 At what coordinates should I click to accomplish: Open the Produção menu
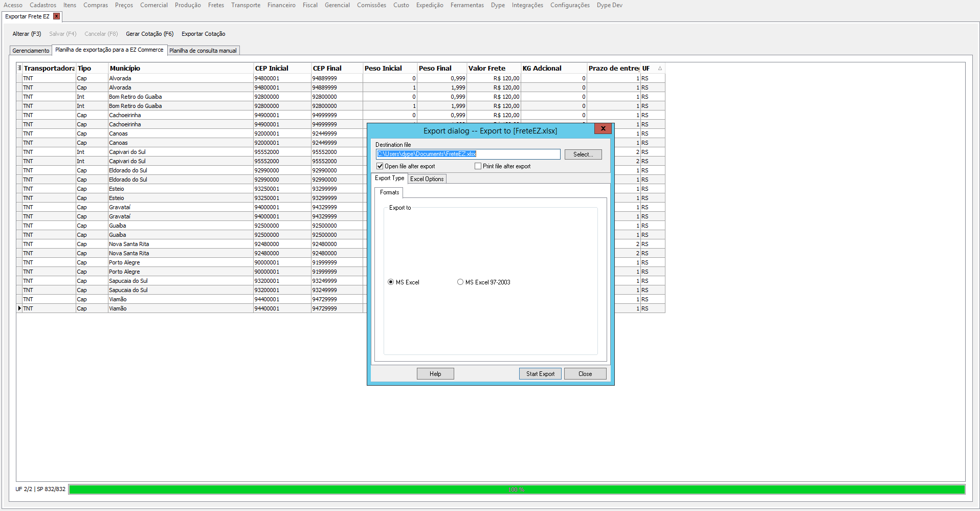[x=188, y=5]
